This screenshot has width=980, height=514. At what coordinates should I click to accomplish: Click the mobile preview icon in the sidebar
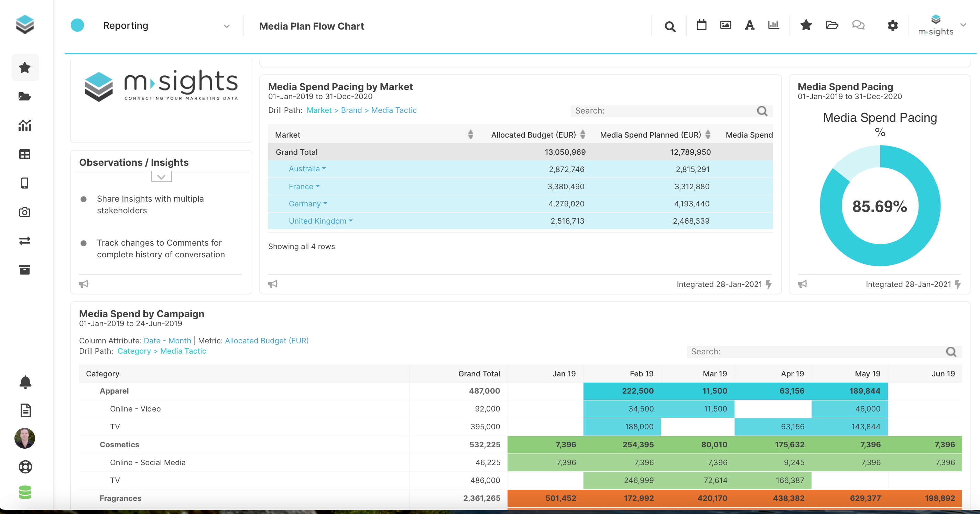[x=25, y=183]
